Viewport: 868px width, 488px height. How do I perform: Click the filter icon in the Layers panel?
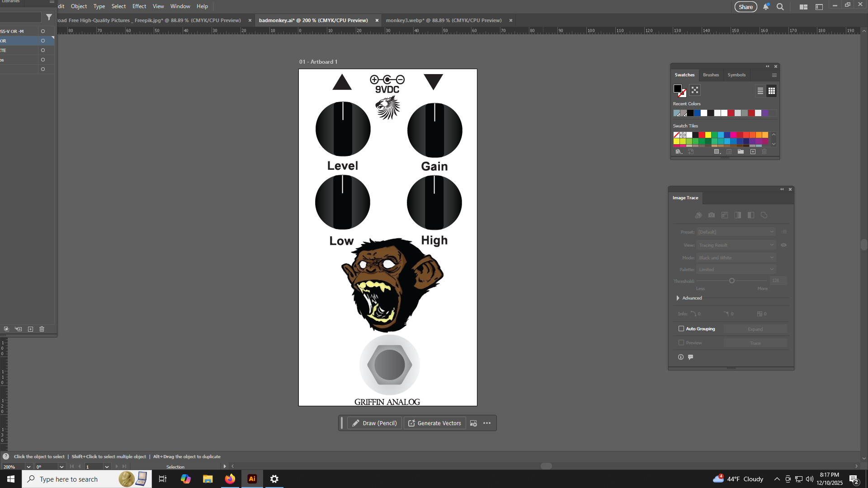[49, 17]
